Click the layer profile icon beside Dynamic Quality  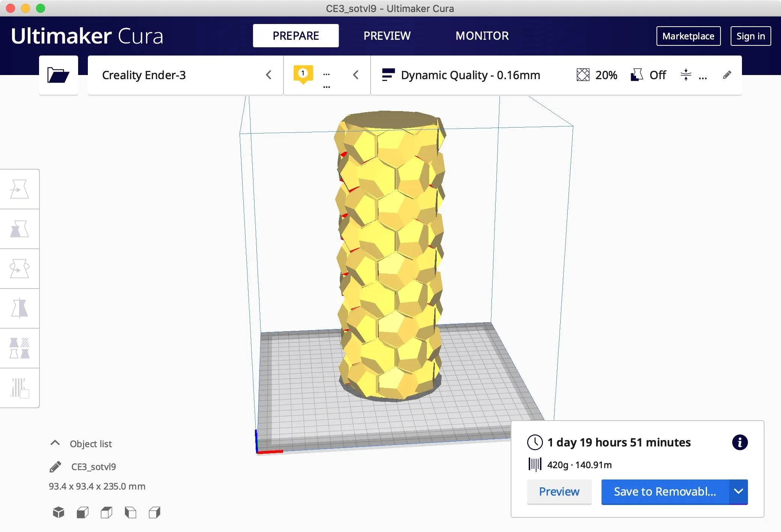[x=388, y=75]
